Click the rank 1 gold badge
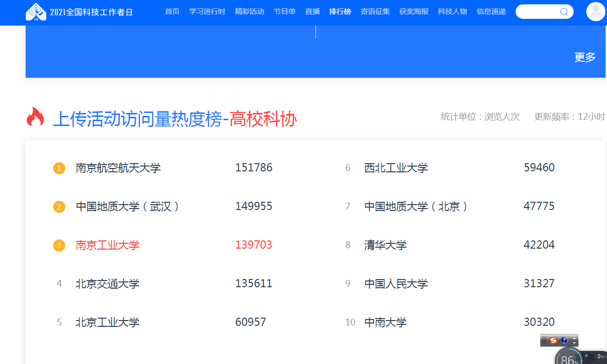607x364 pixels. (x=59, y=168)
